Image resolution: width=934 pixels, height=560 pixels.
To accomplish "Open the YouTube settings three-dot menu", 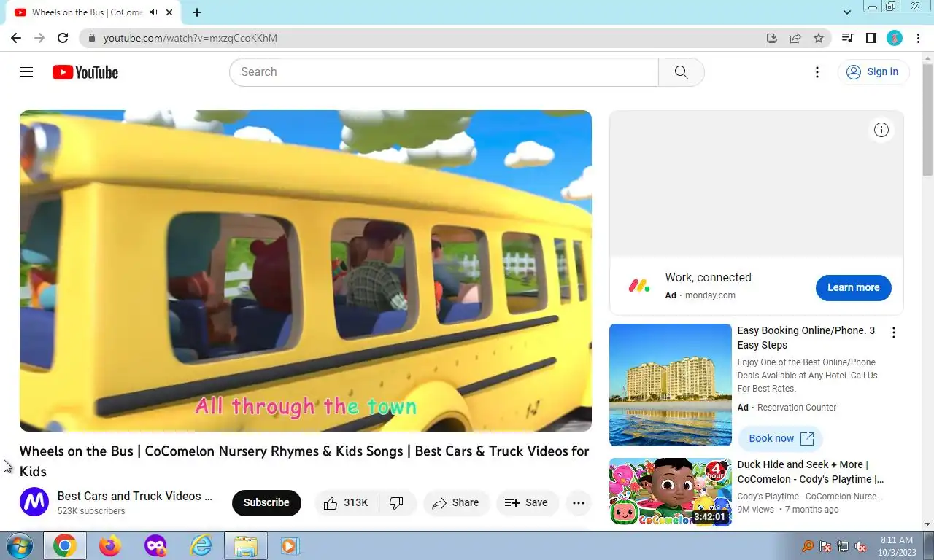I will pos(817,71).
